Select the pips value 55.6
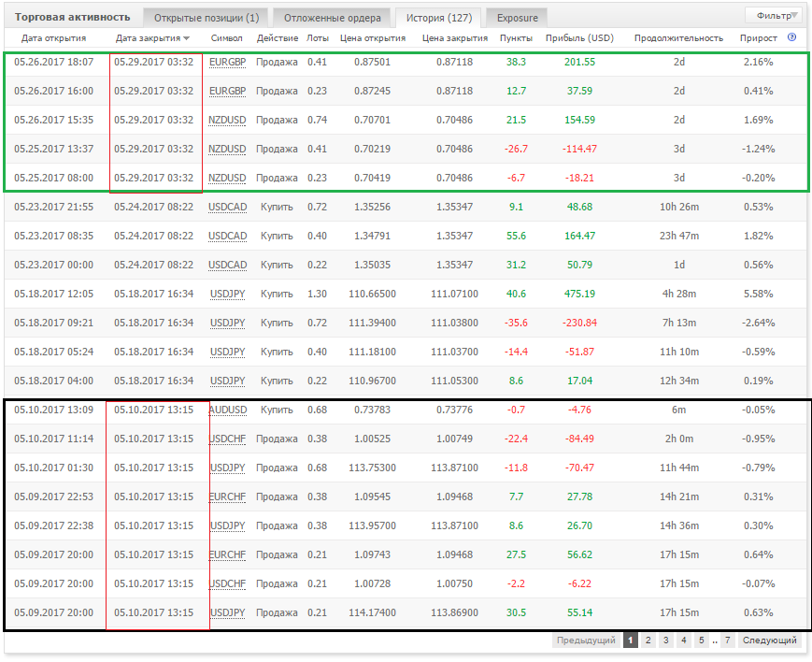 [516, 237]
